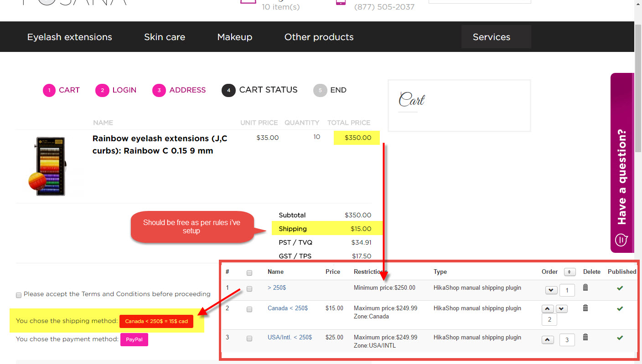Toggle published status of USA/Intl. < 250$
The width and height of the screenshot is (642, 364).
(620, 338)
